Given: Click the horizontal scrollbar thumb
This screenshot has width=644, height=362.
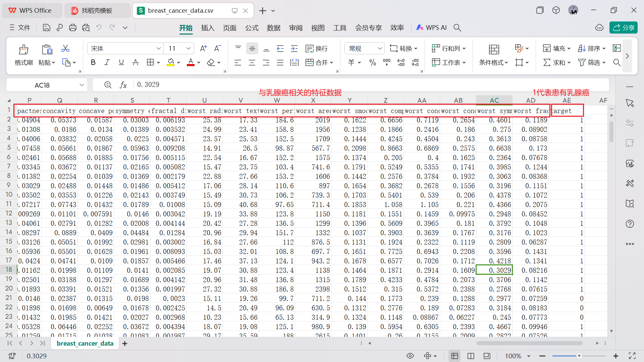Looking at the screenshot, I should [529, 343].
